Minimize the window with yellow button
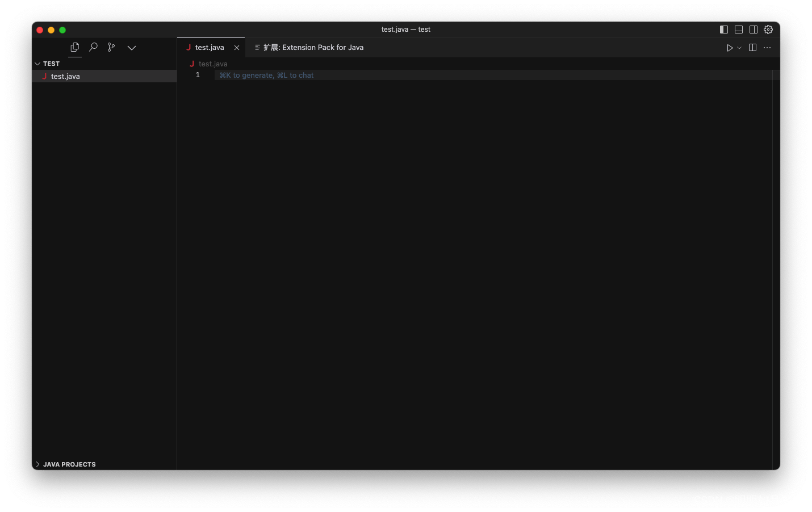Image resolution: width=812 pixels, height=512 pixels. pos(51,30)
